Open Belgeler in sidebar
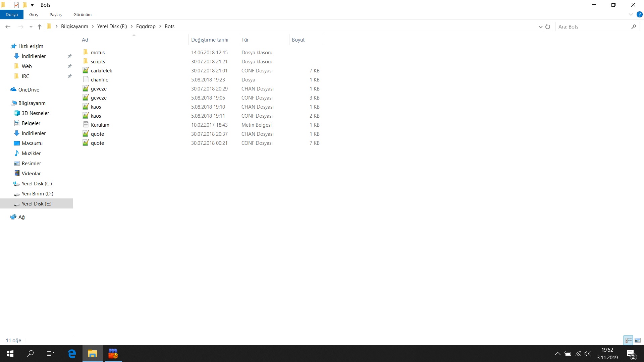The image size is (644, 362). point(31,123)
